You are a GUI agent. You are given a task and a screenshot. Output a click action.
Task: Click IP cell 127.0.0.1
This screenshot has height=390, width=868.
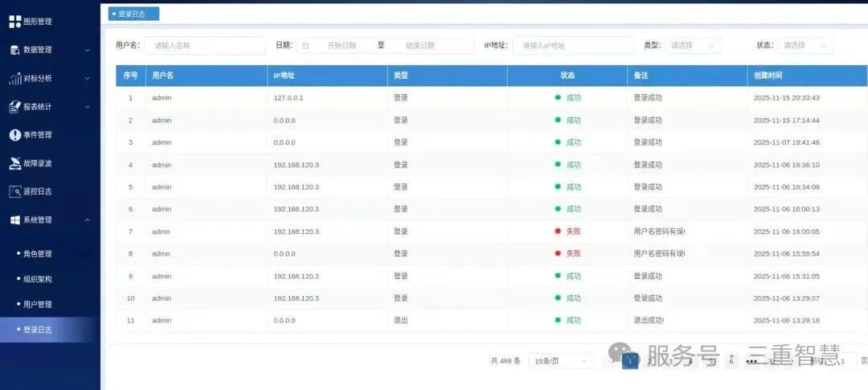pyautogui.click(x=289, y=97)
